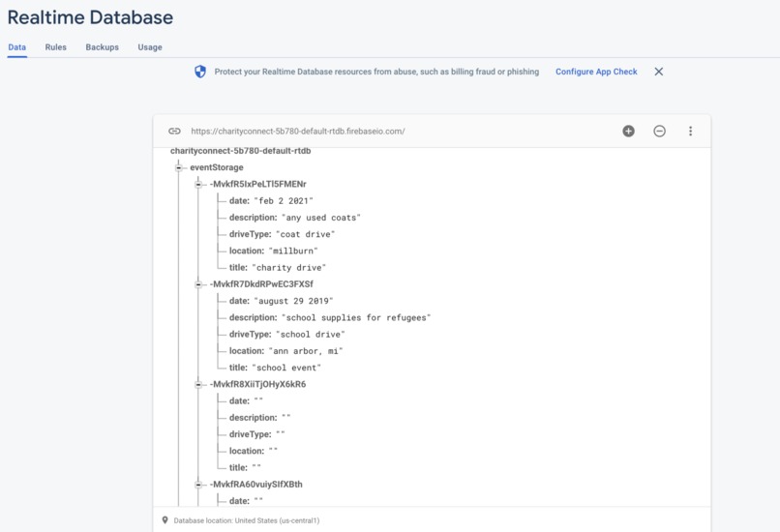The width and height of the screenshot is (780, 532).
Task: Open the three-dot overflow menu in database header
Action: (690, 132)
